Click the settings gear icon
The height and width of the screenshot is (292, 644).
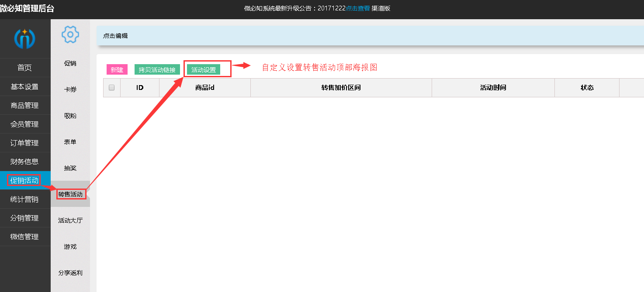(x=70, y=34)
